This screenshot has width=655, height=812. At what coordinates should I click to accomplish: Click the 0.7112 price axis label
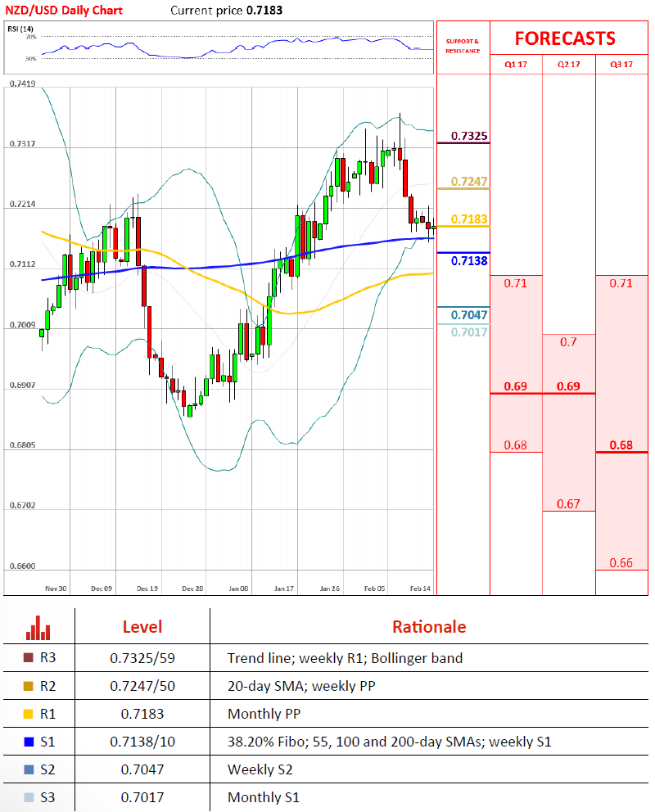23,264
